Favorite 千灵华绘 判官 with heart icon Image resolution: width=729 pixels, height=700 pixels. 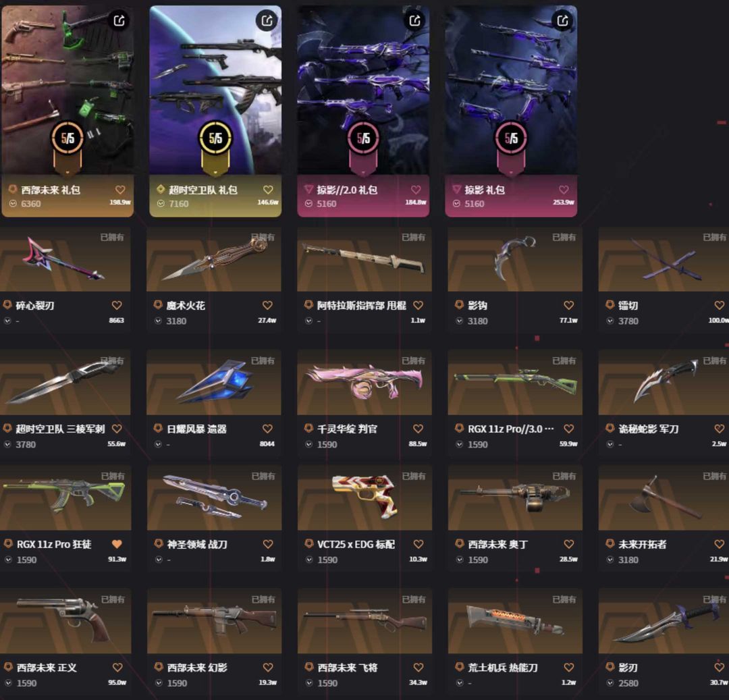(418, 429)
